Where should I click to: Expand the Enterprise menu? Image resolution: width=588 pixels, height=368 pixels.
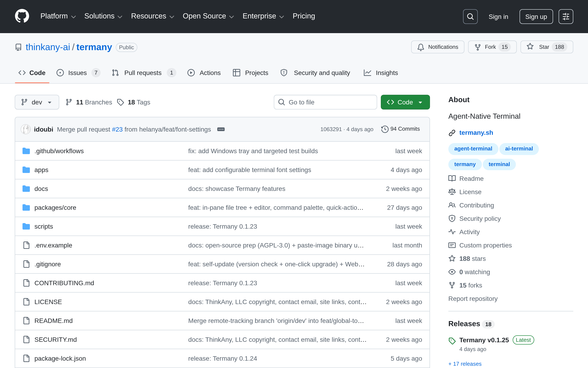(263, 16)
